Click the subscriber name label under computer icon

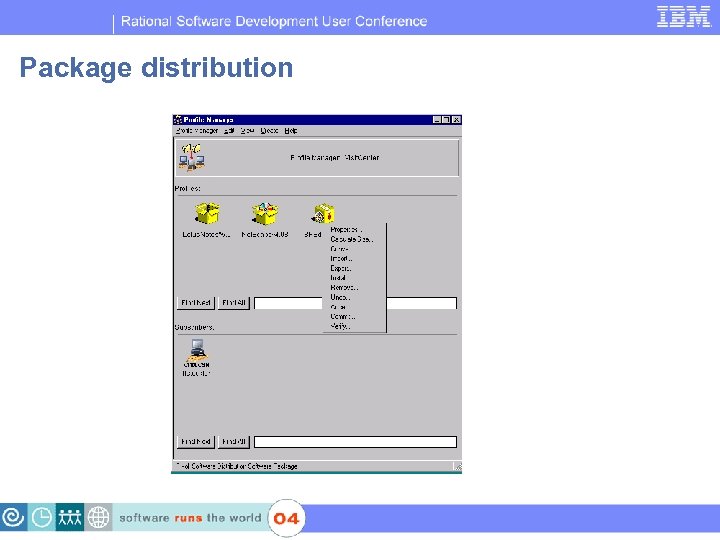pyautogui.click(x=197, y=369)
